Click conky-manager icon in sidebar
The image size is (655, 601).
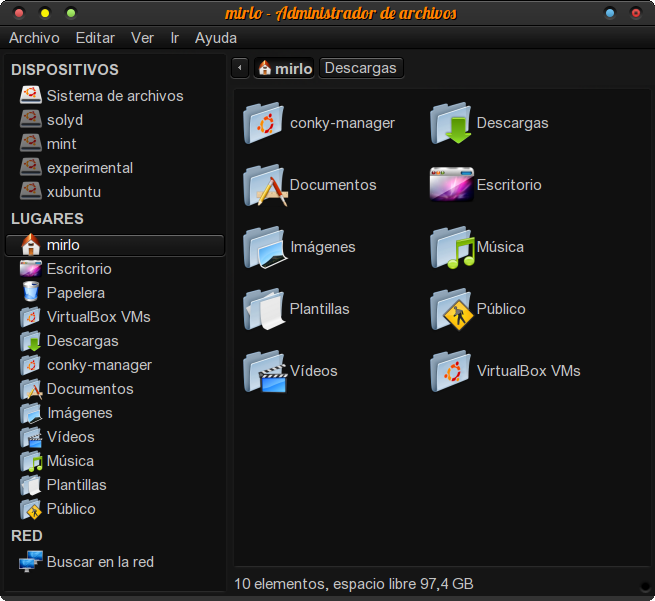[30, 365]
